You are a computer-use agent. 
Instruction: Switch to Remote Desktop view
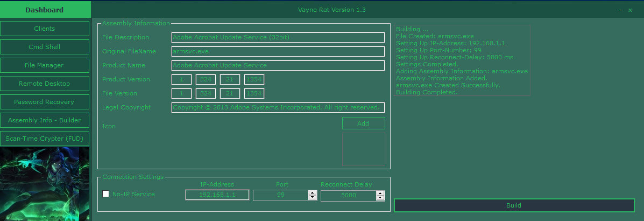pos(45,84)
